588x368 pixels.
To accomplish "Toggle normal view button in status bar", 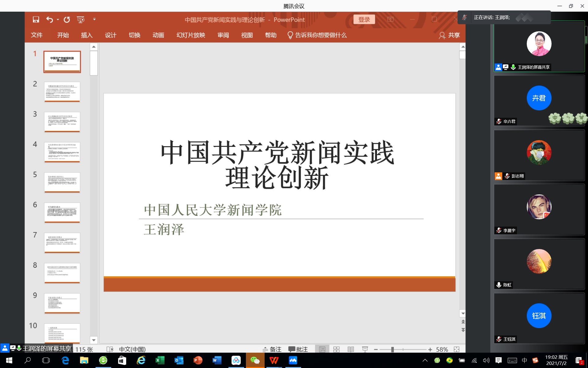I will click(322, 349).
